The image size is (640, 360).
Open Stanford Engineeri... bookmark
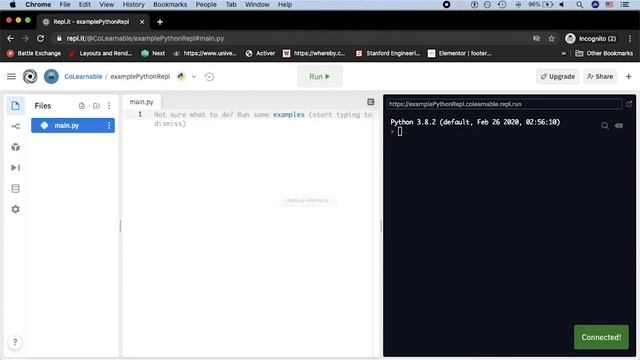[x=388, y=53]
